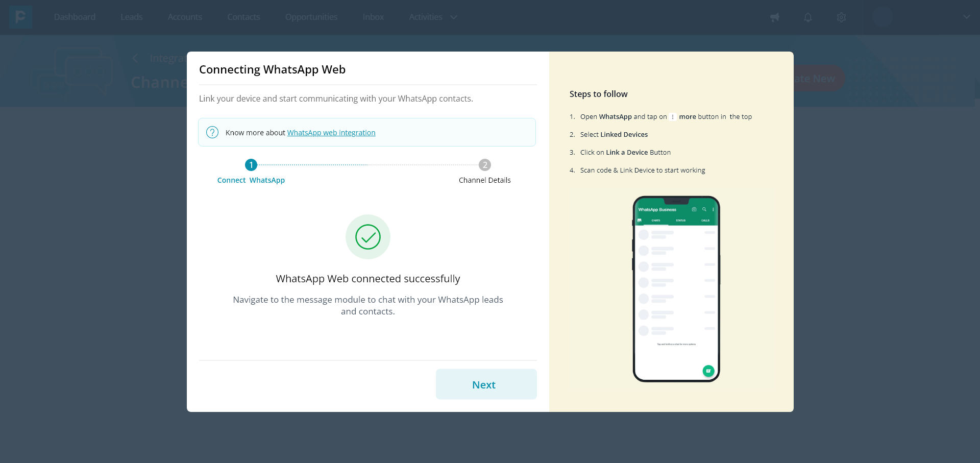
Task: Open the Leads menu
Action: pyautogui.click(x=132, y=17)
